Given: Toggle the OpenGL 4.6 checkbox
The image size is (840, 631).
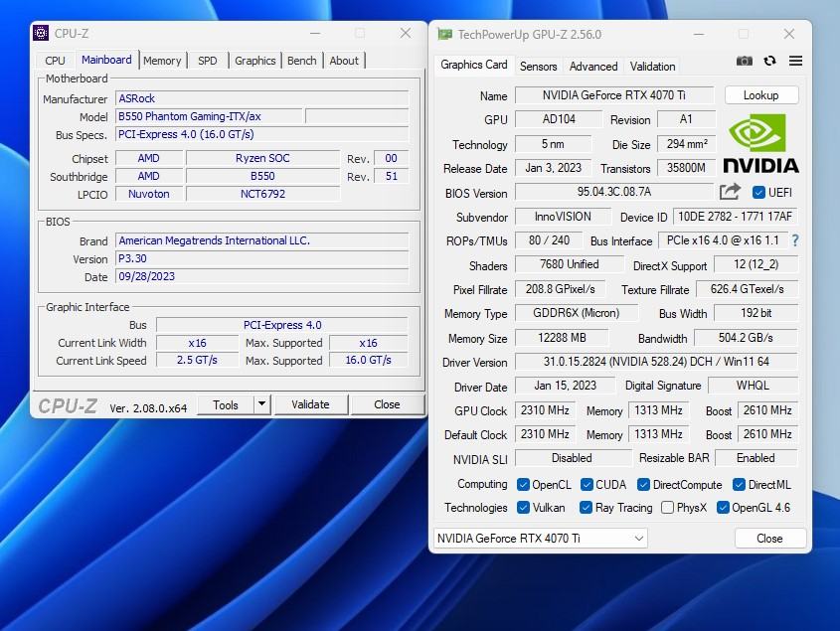Looking at the screenshot, I should 723,507.
